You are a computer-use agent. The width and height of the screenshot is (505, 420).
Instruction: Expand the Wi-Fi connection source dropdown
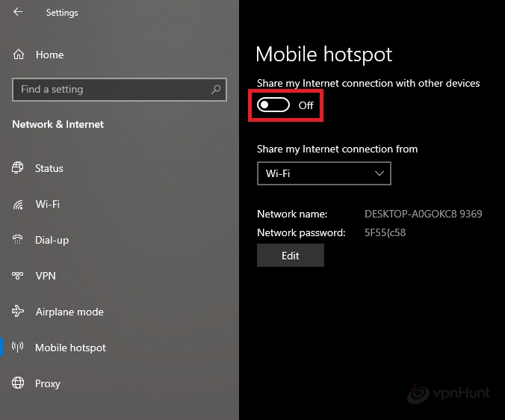pos(324,173)
